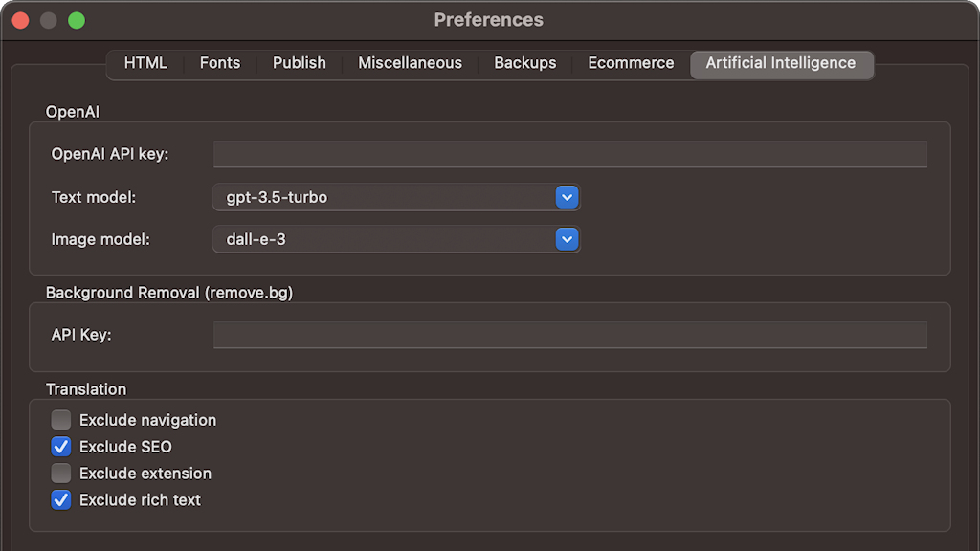The height and width of the screenshot is (551, 980).
Task: Click the dall-e-3 dropdown arrow
Action: [568, 239]
